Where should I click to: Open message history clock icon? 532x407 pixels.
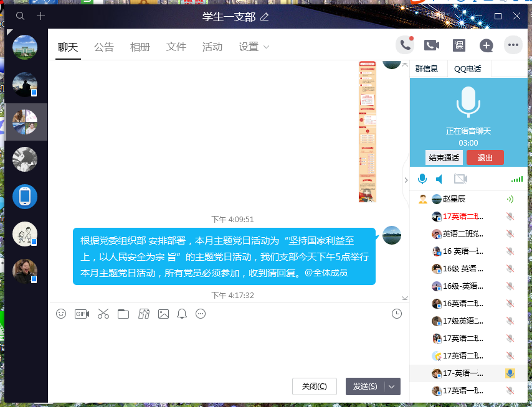click(396, 314)
